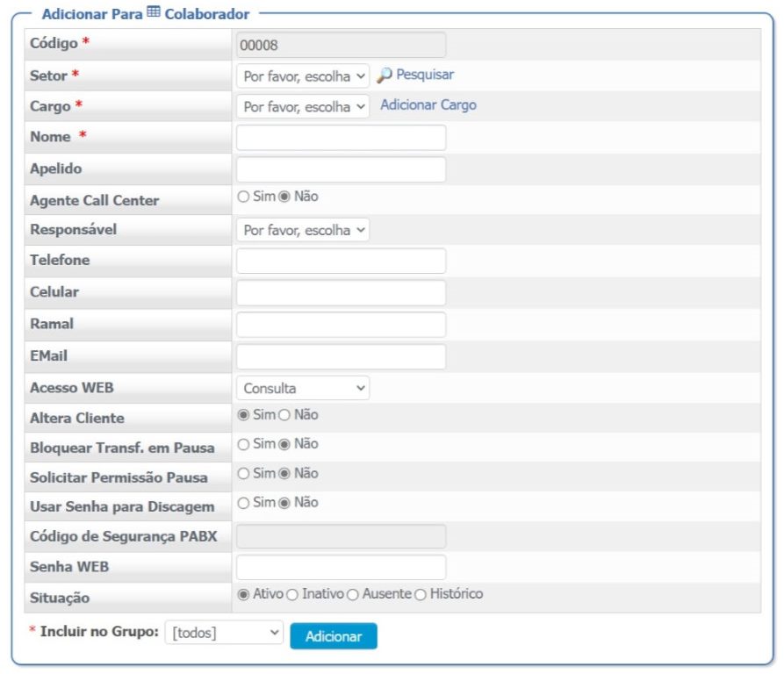Select Sim for Bloquear Transf. em Pausa
This screenshot has height=674, width=784.
coord(243,445)
